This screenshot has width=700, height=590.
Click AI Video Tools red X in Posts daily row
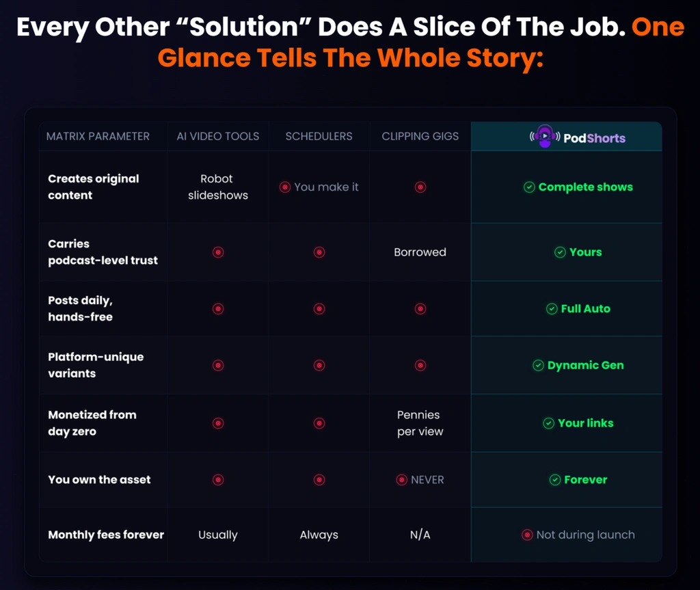tap(218, 308)
